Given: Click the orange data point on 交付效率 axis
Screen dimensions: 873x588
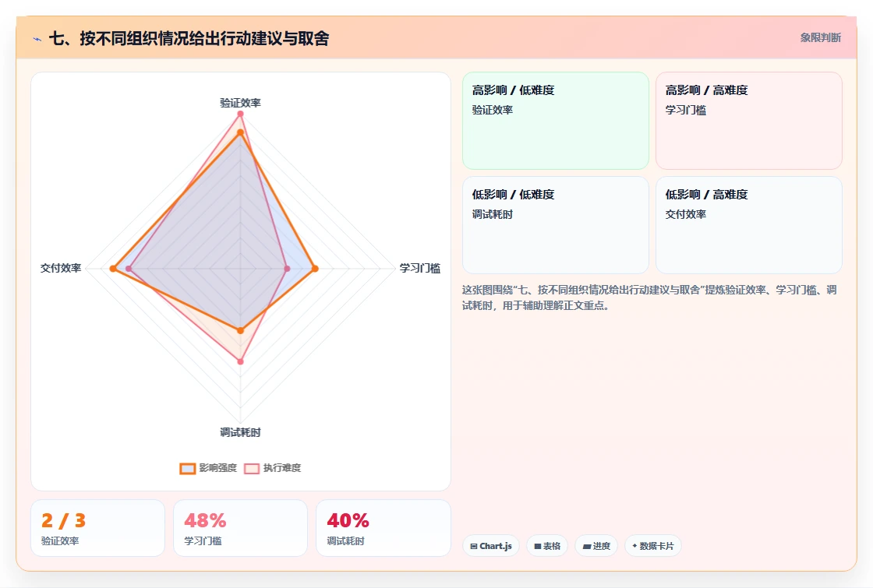Looking at the screenshot, I should [113, 269].
